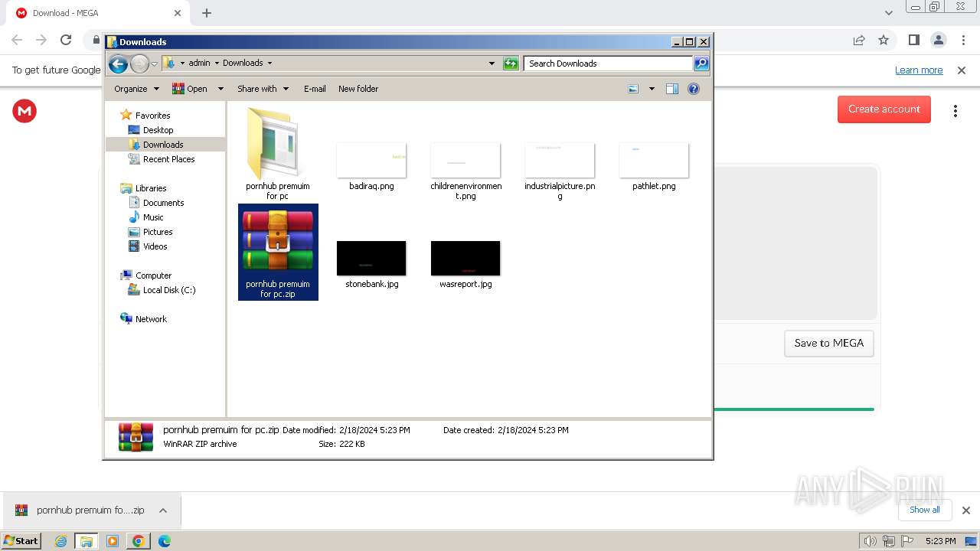The width and height of the screenshot is (980, 551).
Task: Click the Explorer Back navigation arrow
Action: click(118, 64)
